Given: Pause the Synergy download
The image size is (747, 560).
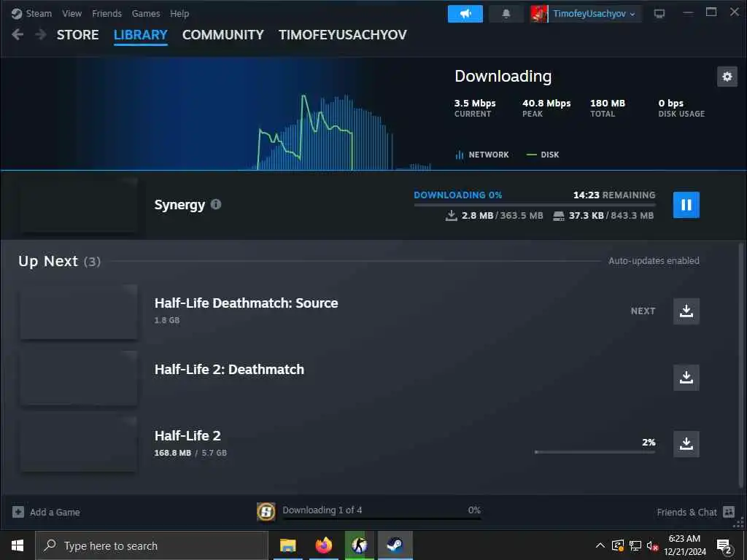Looking at the screenshot, I should pyautogui.click(x=686, y=205).
